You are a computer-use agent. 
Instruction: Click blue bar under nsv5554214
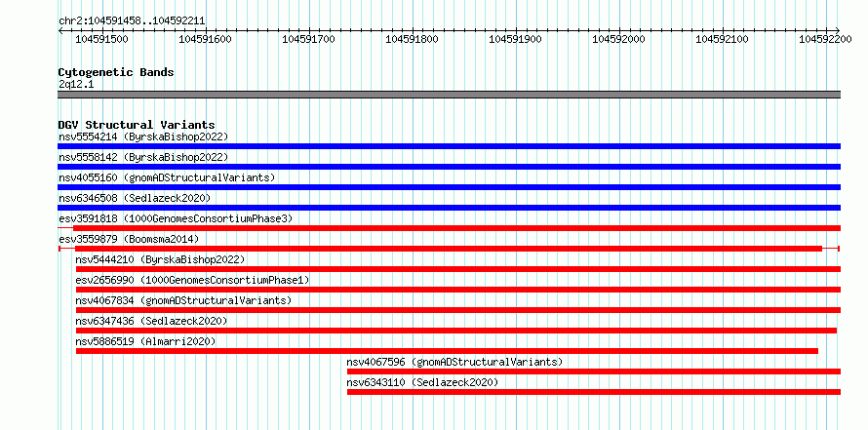click(x=449, y=146)
